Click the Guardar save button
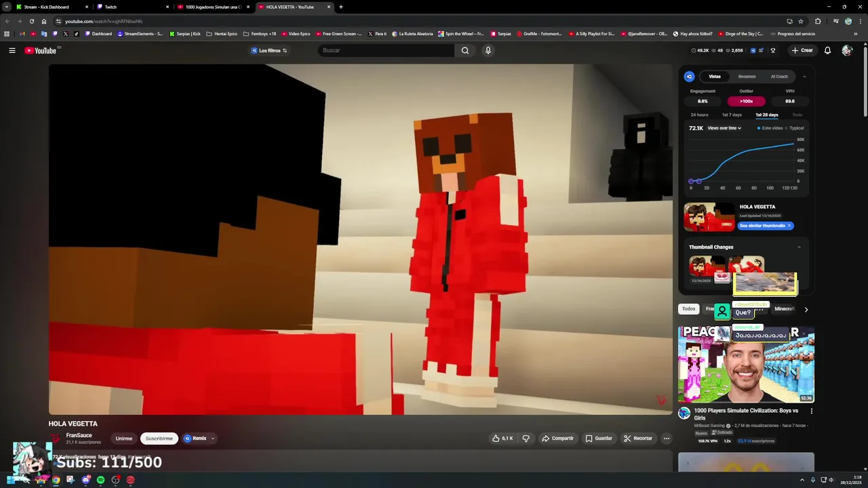Screen dimensions: 868x488 tap(599, 439)
